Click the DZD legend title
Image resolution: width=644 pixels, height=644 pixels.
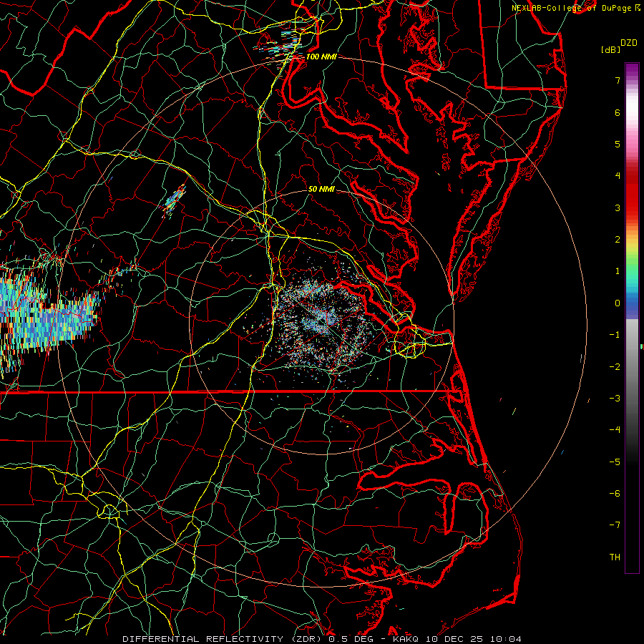[x=629, y=43]
